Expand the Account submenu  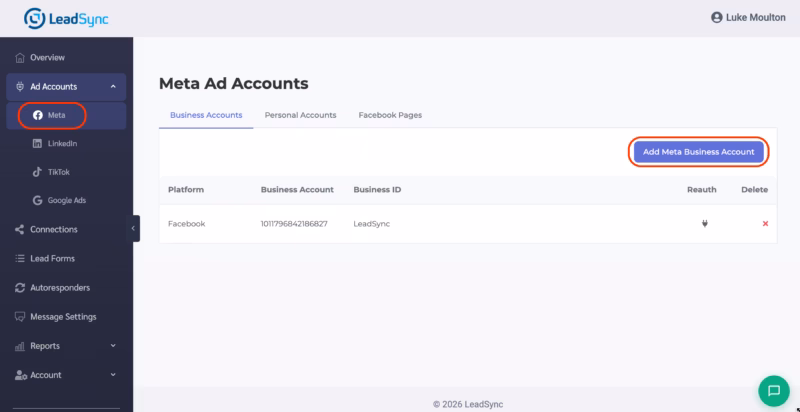pos(113,375)
